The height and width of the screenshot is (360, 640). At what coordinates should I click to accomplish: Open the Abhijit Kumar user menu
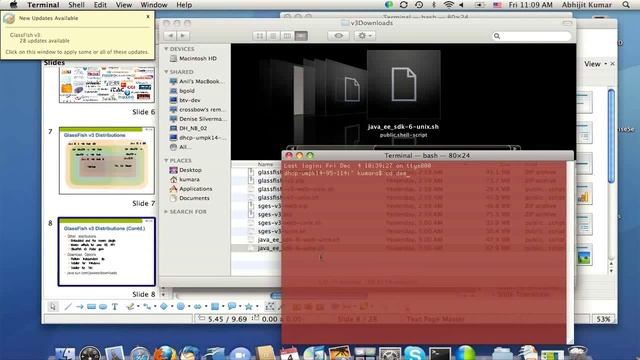[586, 5]
